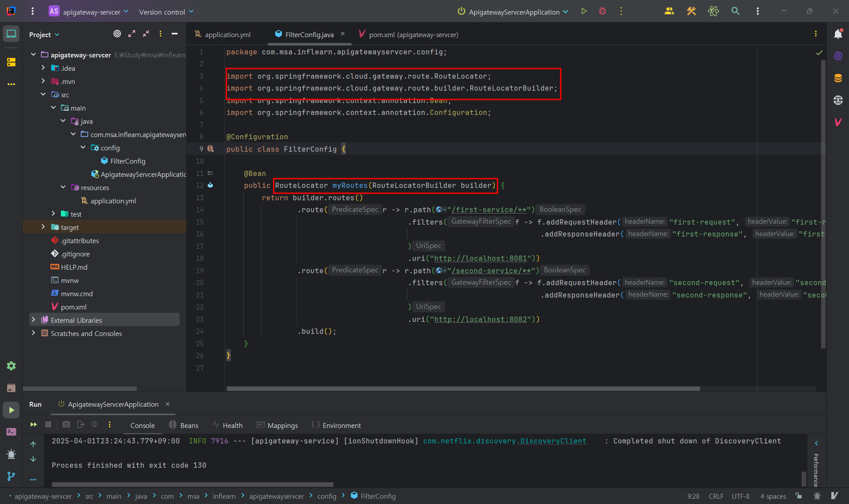The height and width of the screenshot is (504, 849).
Task: Open the Database tool window icon
Action: [x=838, y=78]
